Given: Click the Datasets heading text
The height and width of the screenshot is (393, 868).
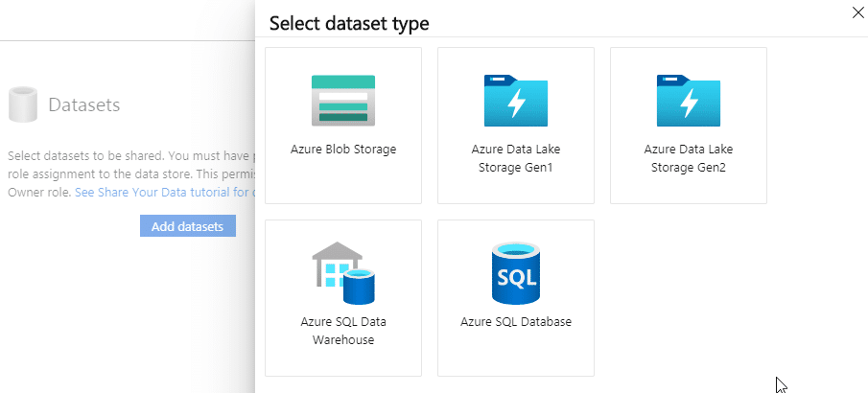Looking at the screenshot, I should pyautogui.click(x=84, y=104).
